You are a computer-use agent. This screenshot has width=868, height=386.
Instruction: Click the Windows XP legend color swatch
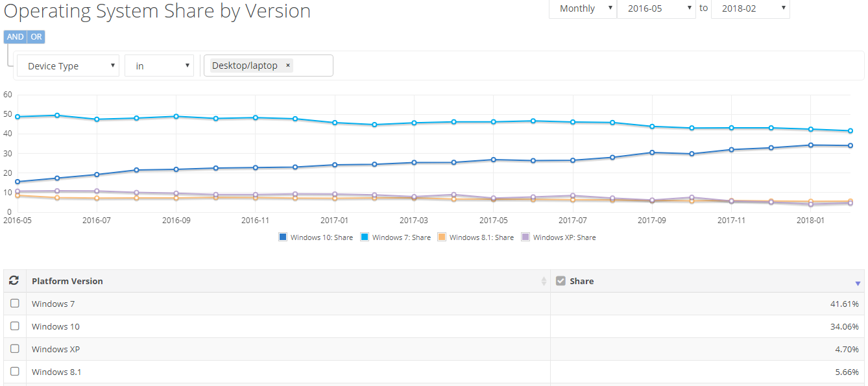pyautogui.click(x=525, y=237)
